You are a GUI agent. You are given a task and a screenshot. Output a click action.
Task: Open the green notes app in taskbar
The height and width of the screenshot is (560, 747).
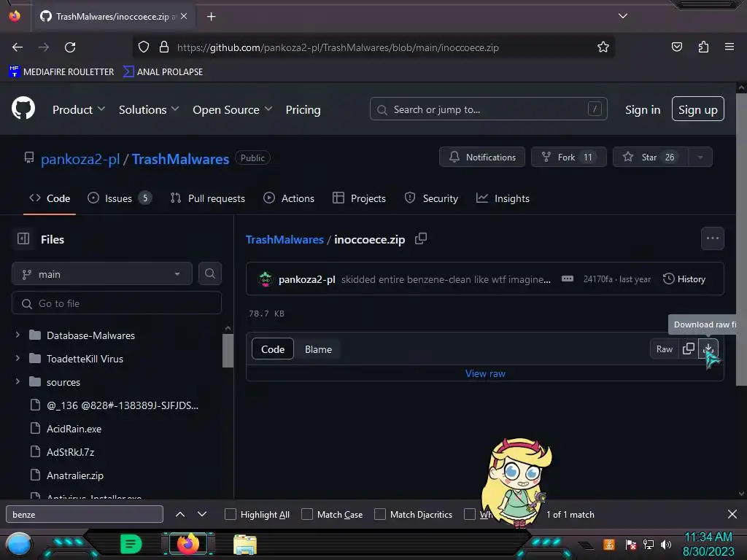pos(131,544)
